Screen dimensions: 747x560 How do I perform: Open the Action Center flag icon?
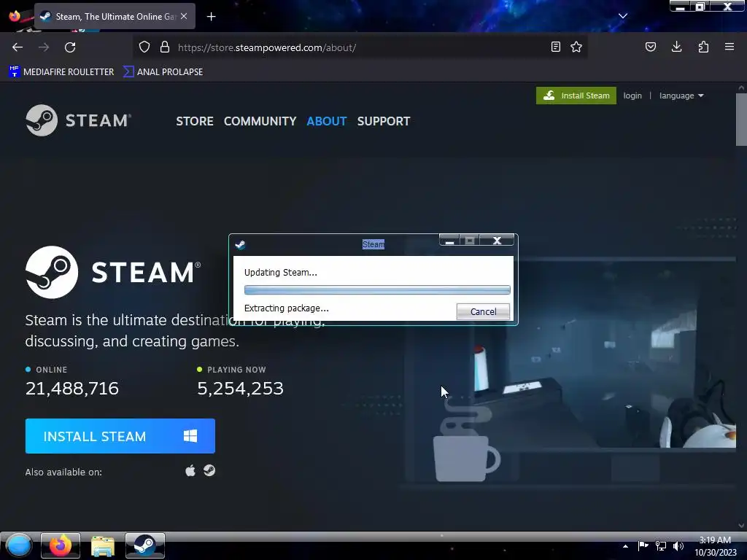click(x=643, y=545)
